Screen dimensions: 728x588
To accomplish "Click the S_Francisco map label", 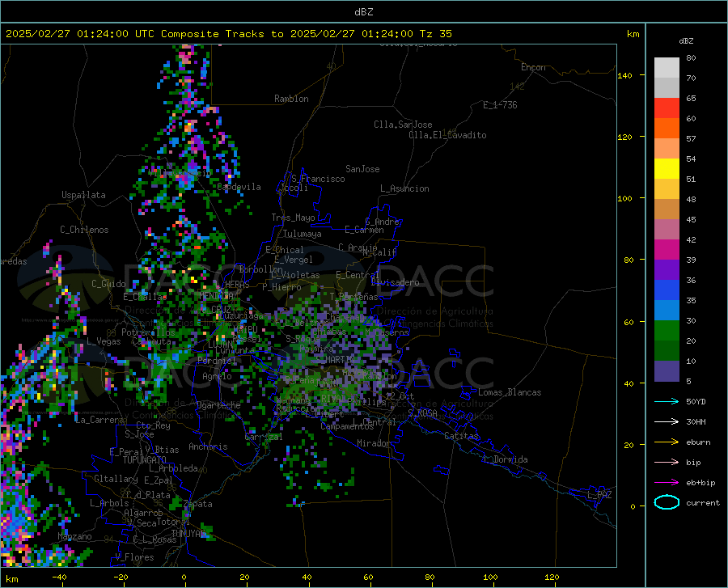I will 318,179.
